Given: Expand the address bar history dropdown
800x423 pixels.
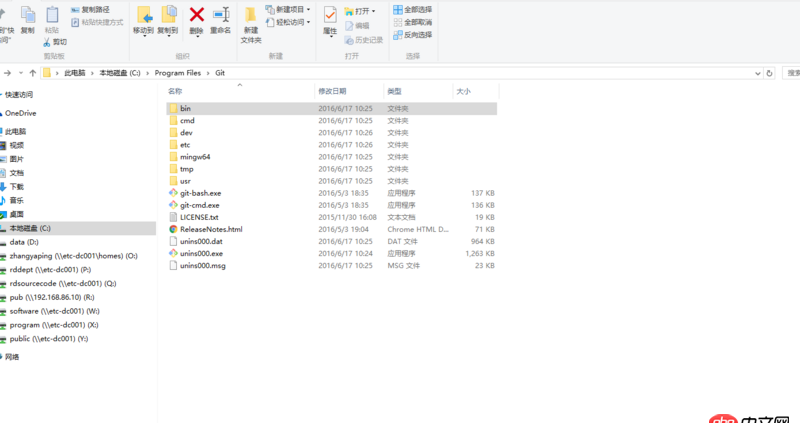Looking at the screenshot, I should click(x=758, y=73).
